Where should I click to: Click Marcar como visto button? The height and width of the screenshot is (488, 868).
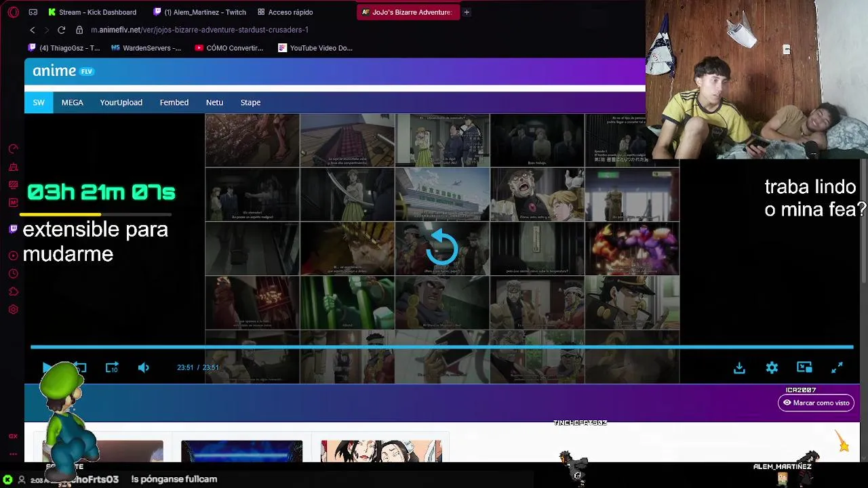(x=816, y=403)
